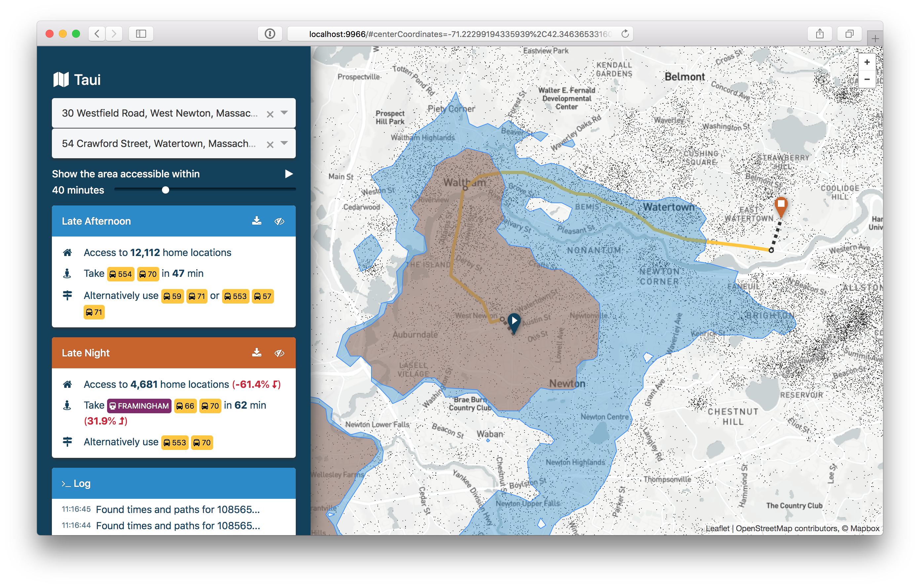This screenshot has width=920, height=588.
Task: Clear the 30 Westfield Road address
Action: [x=270, y=114]
